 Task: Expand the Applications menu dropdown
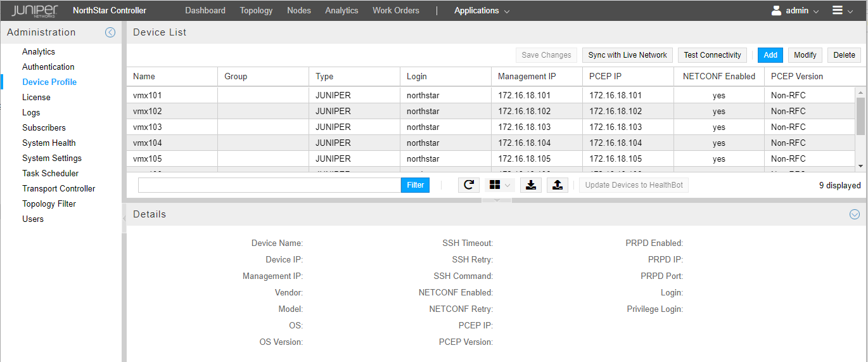482,11
